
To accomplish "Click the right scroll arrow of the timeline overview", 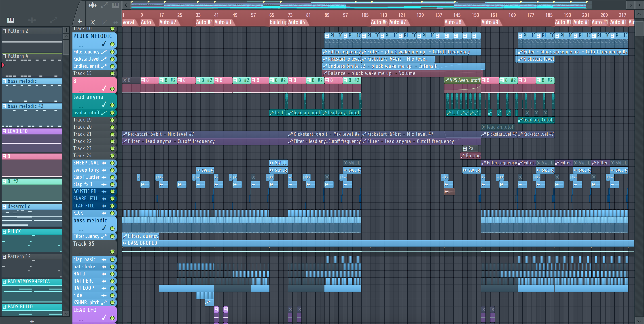I will (631, 5).
